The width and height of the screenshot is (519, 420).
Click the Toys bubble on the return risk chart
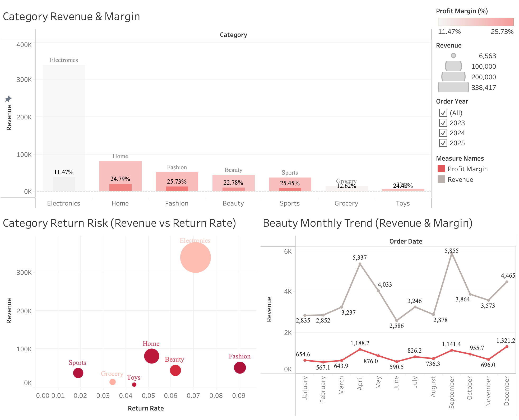134,385
